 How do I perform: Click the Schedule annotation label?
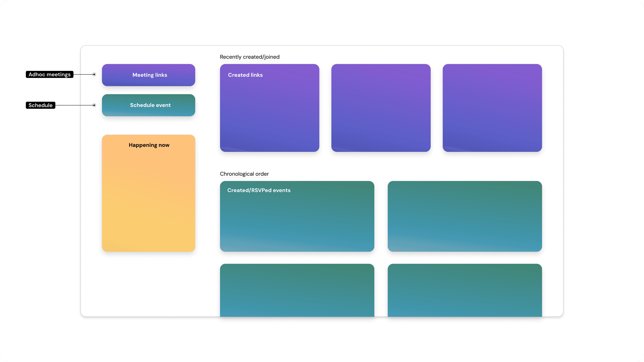pos(40,105)
